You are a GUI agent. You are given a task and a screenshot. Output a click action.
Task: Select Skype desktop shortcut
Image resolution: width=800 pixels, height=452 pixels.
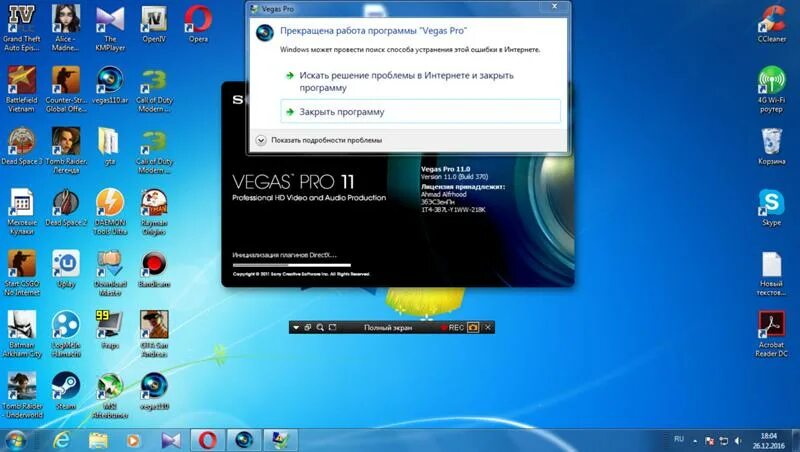click(771, 207)
